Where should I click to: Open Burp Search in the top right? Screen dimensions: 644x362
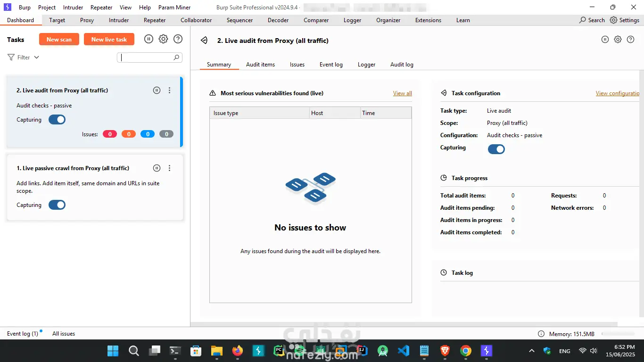coord(592,20)
